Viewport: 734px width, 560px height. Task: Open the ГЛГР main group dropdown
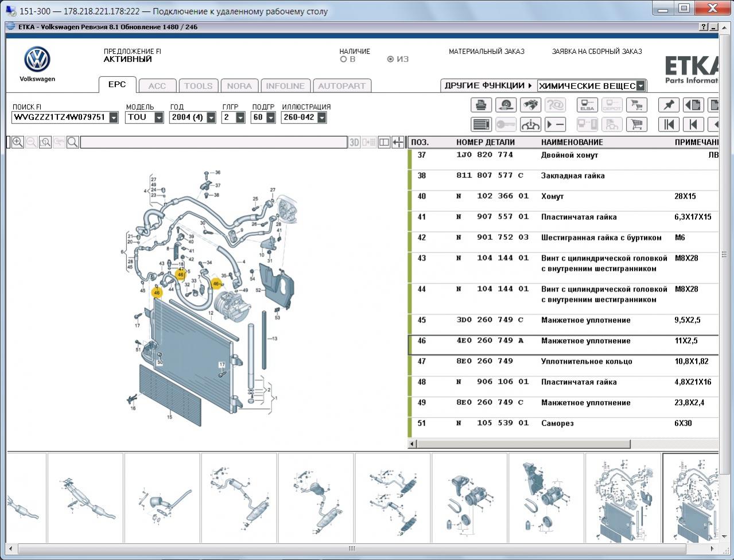[240, 118]
